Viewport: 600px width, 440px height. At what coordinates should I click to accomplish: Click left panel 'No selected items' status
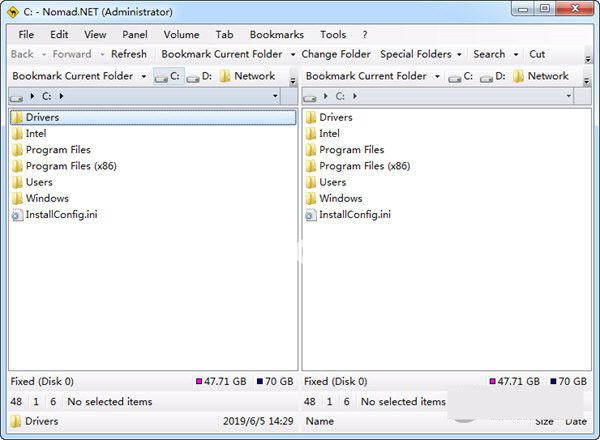tap(110, 401)
